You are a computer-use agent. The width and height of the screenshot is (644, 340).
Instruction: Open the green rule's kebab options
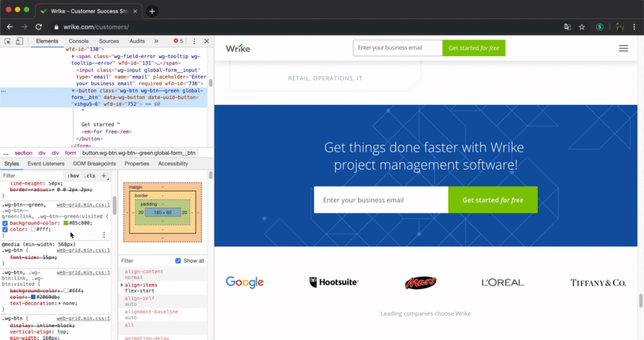[104, 234]
